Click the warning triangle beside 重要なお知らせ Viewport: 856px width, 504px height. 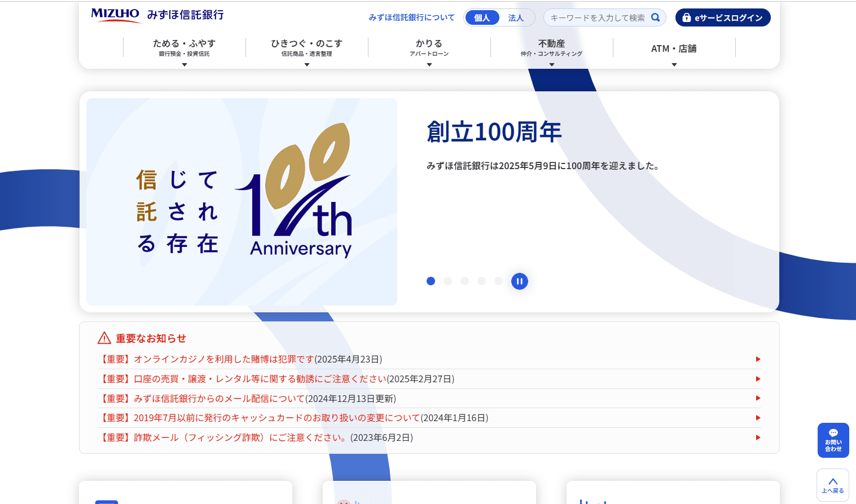click(104, 338)
